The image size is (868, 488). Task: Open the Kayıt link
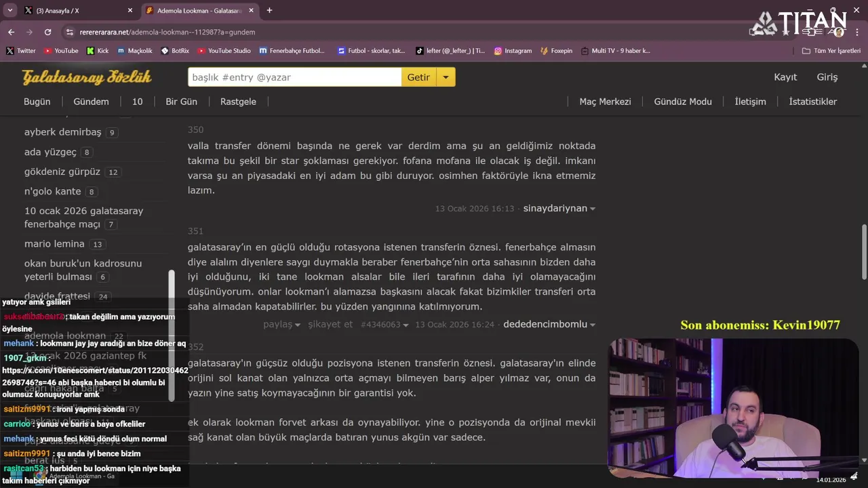785,77
